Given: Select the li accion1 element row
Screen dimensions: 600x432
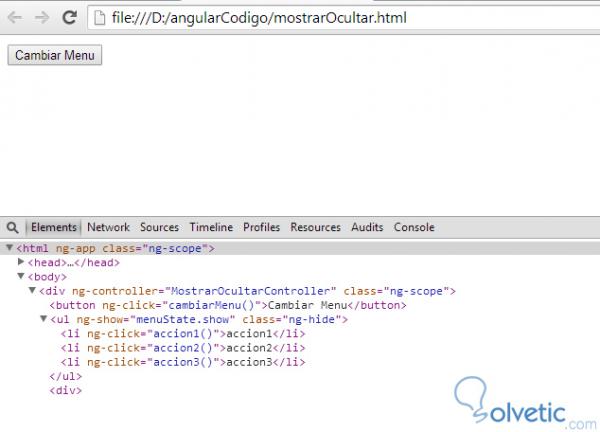Looking at the screenshot, I should coord(300,334).
